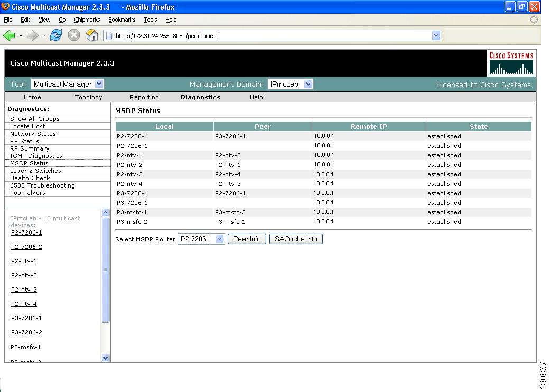Click the Stop loading icon
Viewport: 551px width, 392px height.
coord(74,35)
